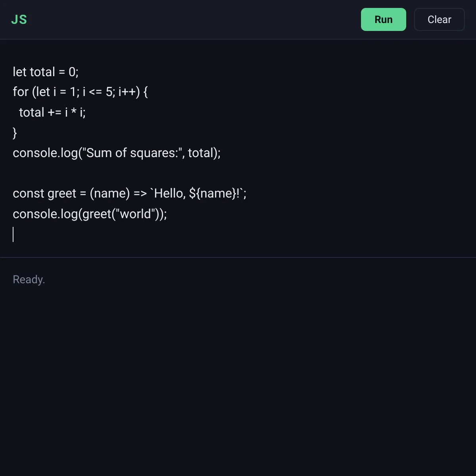476x476 pixels.
Task: Click the for loop line in the editor
Action: coord(80,92)
